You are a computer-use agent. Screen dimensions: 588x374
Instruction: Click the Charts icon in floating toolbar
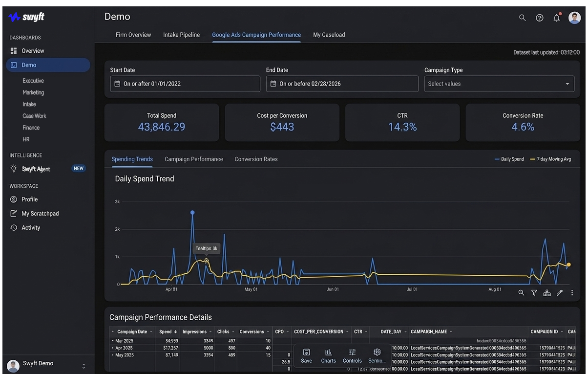329,352
